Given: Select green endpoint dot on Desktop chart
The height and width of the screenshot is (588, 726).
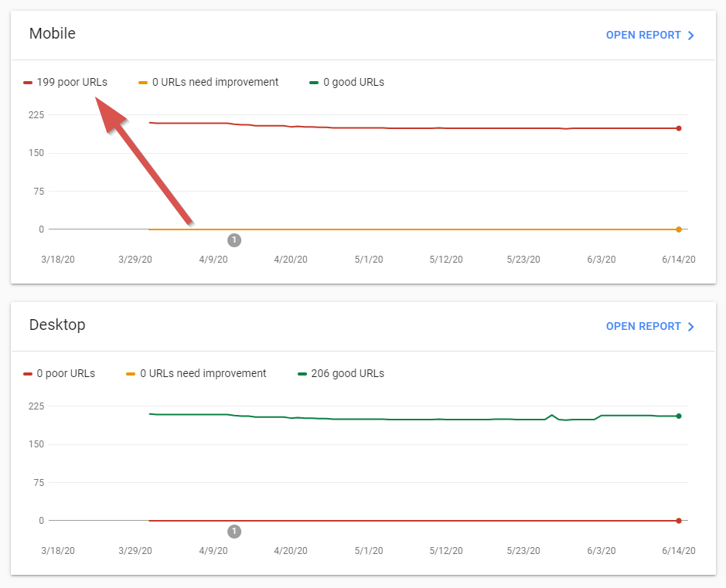Looking at the screenshot, I should point(679,416).
